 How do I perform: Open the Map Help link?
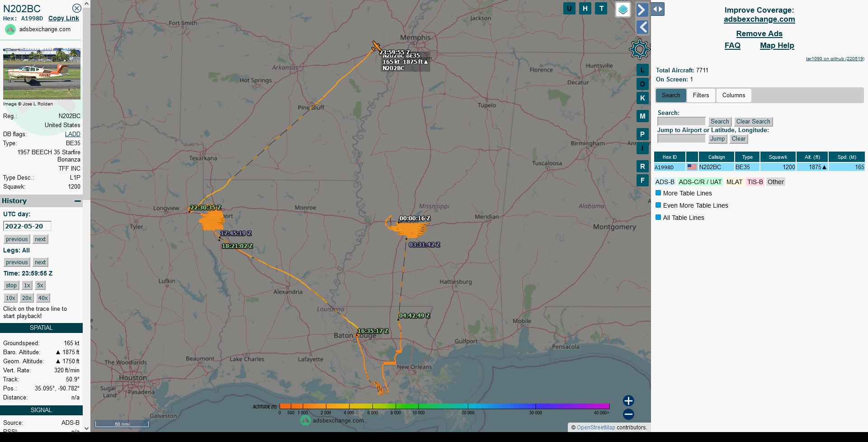tap(777, 46)
